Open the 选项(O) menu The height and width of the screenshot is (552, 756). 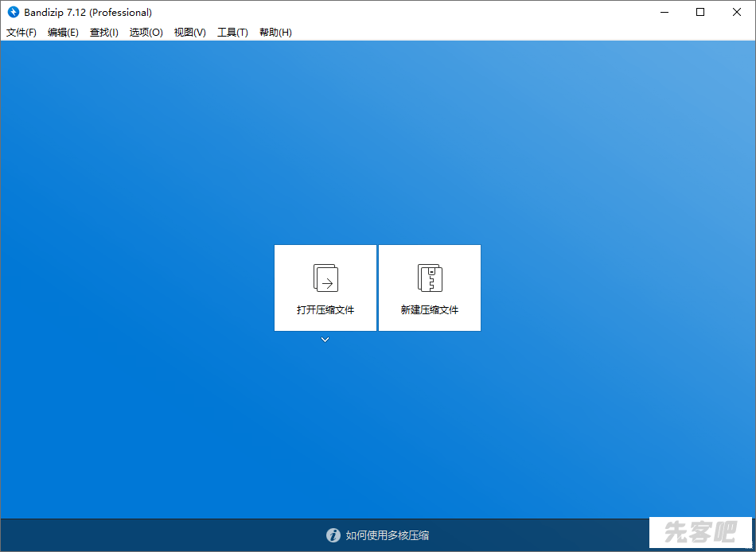coord(146,33)
